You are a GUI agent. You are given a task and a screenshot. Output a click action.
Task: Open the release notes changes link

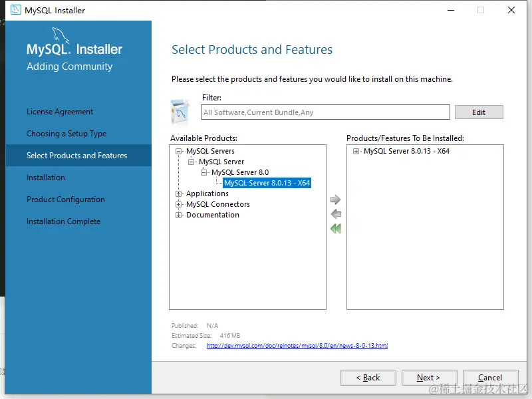pos(297,345)
